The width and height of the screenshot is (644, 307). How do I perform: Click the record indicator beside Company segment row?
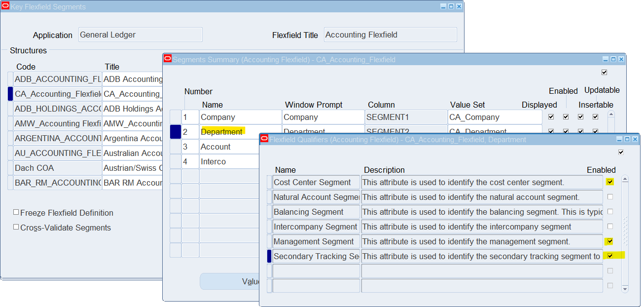tap(176, 117)
